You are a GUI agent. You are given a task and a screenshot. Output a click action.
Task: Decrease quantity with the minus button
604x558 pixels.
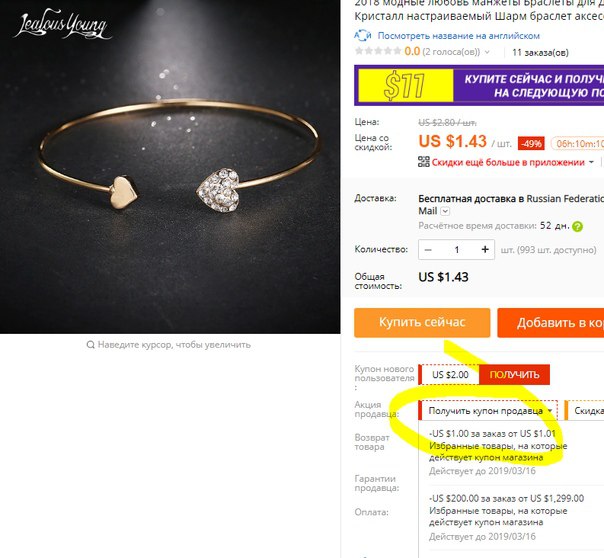pyautogui.click(x=428, y=250)
